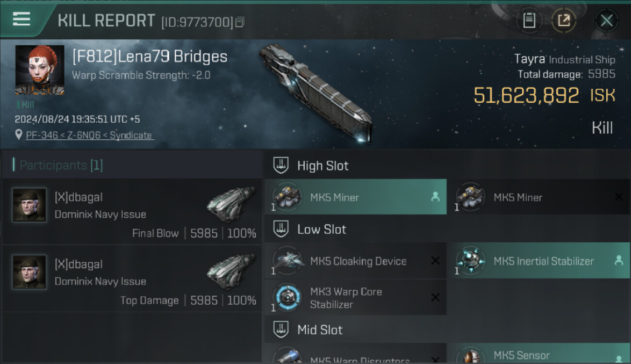
Task: Close the kill report with X
Action: pyautogui.click(x=607, y=20)
